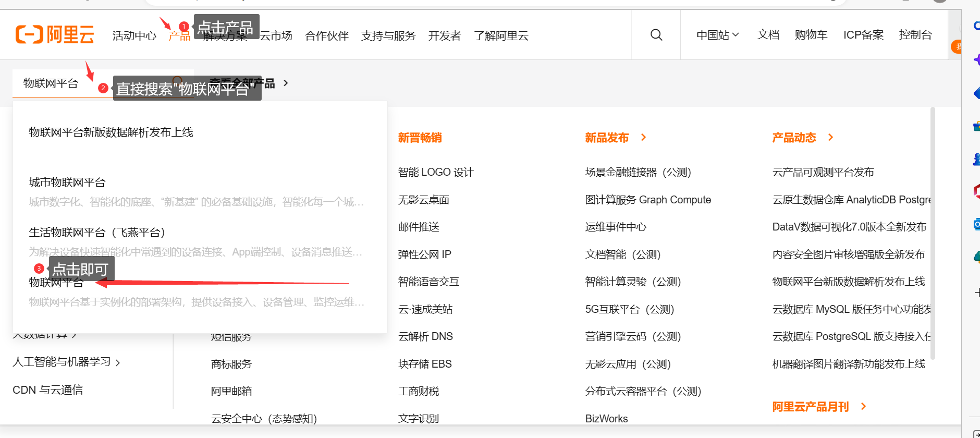Open 内容安全图片审核增强版全新发布
This screenshot has width=980, height=438.
point(849,254)
